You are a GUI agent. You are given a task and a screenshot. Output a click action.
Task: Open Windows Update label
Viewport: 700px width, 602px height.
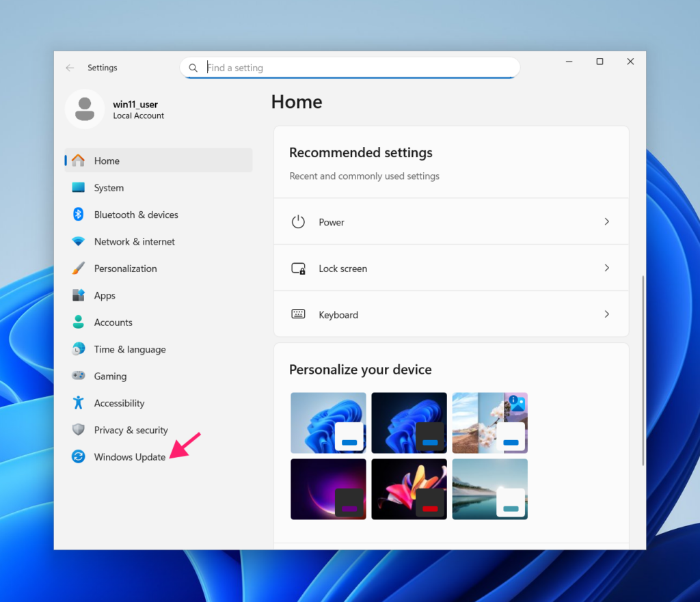pyautogui.click(x=129, y=457)
